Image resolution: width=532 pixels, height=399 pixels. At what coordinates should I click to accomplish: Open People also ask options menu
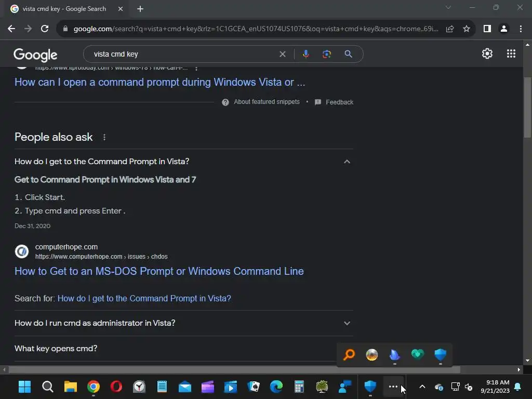point(104,137)
